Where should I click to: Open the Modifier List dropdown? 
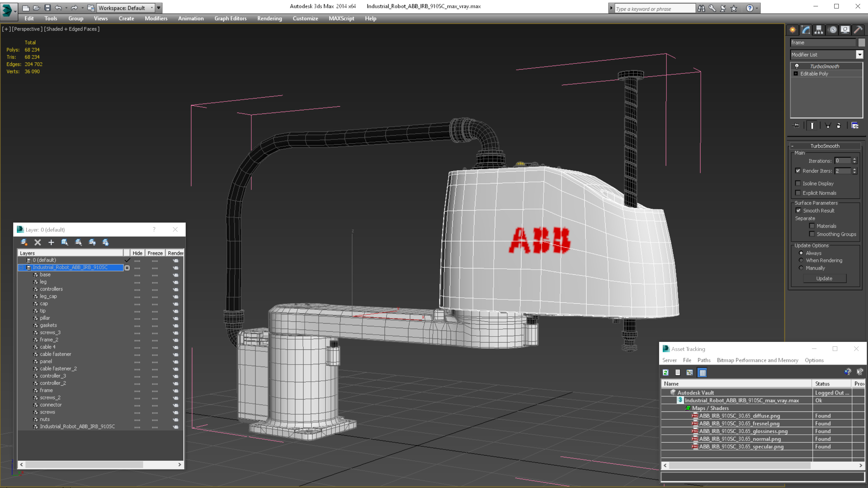pos(859,55)
